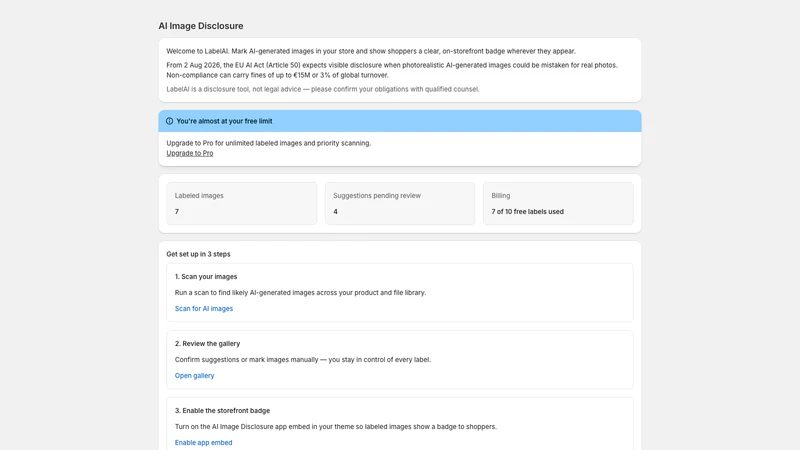Click the AI Image Disclosure page title

pos(201,26)
